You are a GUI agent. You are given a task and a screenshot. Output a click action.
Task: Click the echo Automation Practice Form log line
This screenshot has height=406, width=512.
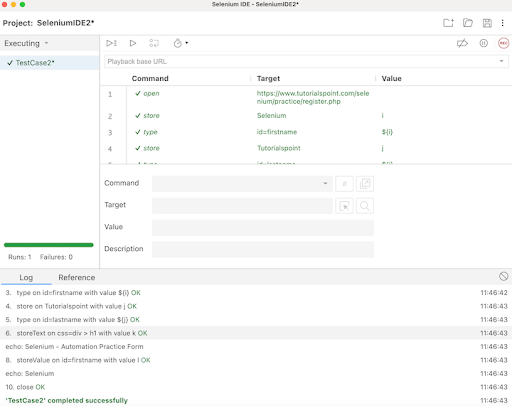coord(256,347)
